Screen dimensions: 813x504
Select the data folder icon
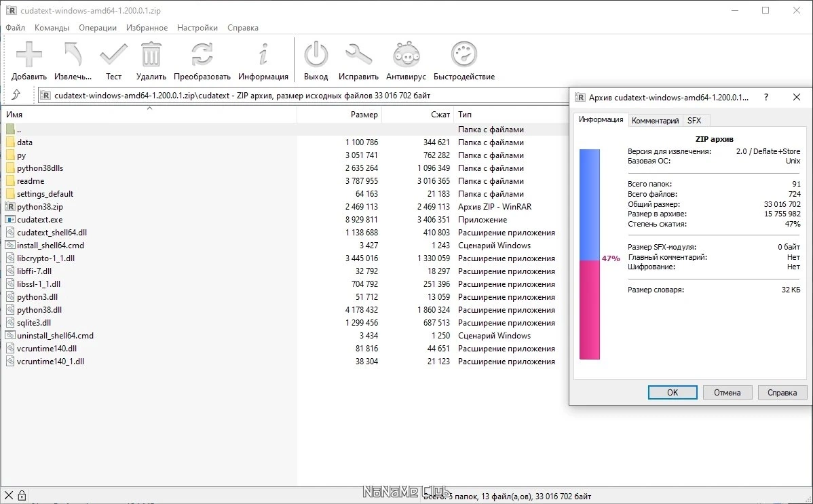(x=10, y=142)
